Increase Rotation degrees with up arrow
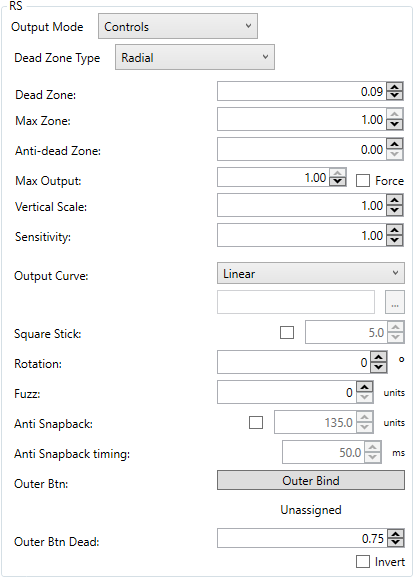The image size is (414, 578). point(379,358)
